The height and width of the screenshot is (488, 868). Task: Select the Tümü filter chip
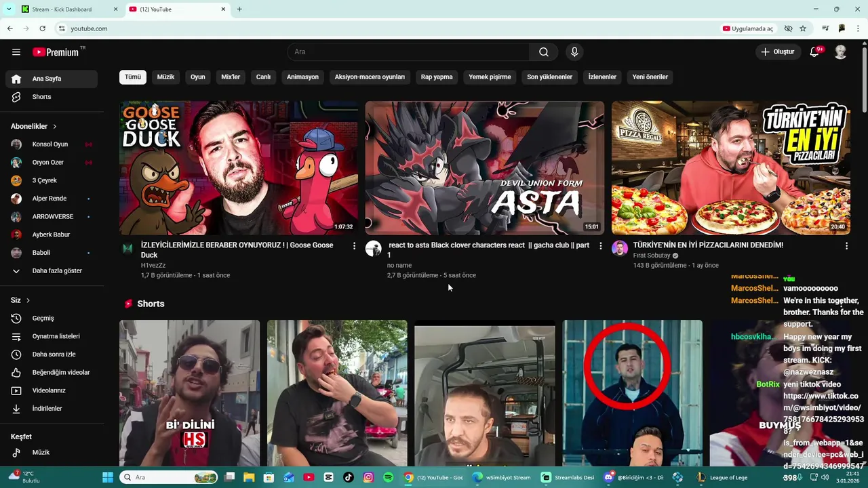[x=133, y=77]
